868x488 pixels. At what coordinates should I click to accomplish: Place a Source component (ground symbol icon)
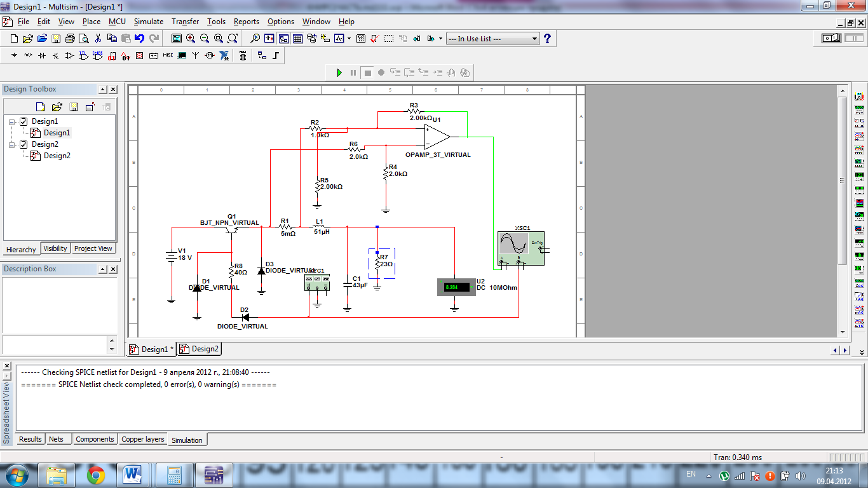tap(14, 55)
